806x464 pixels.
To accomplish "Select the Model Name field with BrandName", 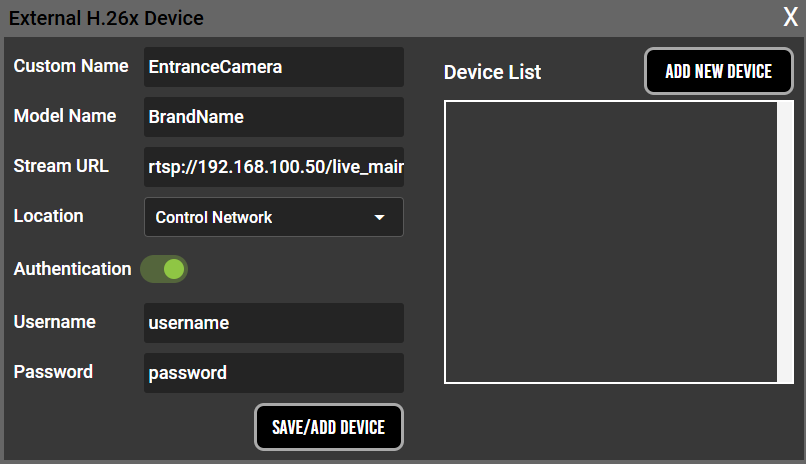I will [x=273, y=117].
